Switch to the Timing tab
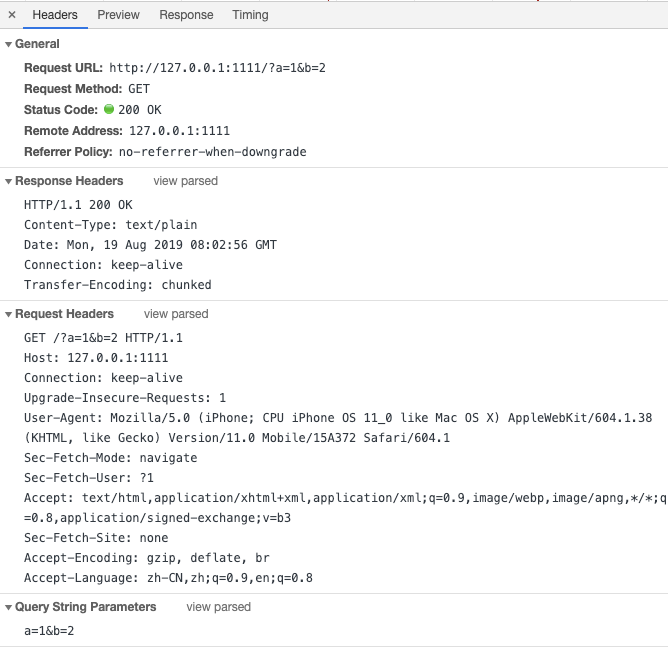668x647 pixels. click(x=250, y=15)
